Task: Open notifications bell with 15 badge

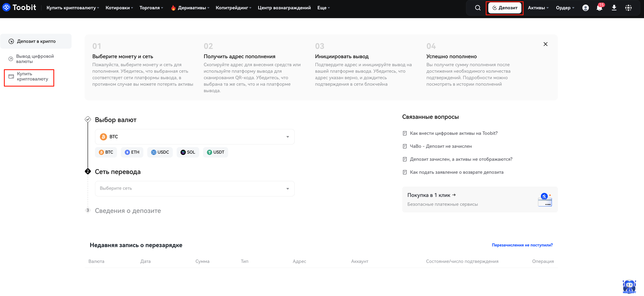Action: [x=599, y=8]
